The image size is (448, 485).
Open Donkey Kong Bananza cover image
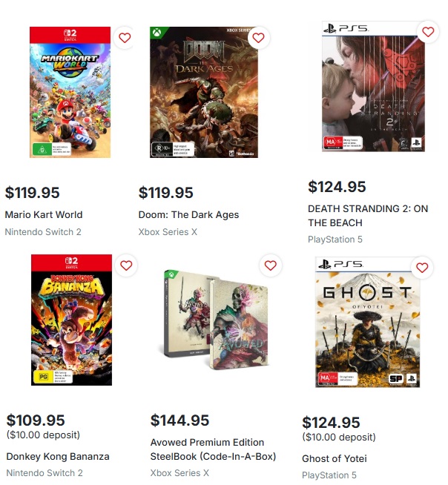tap(71, 320)
